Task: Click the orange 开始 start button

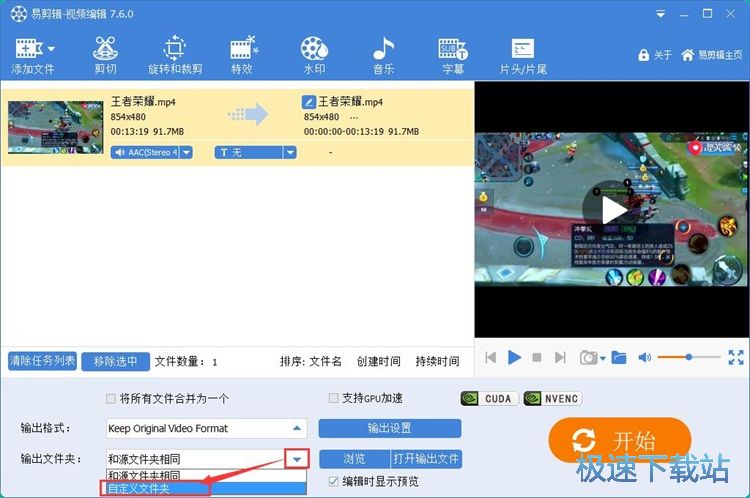Action: [x=620, y=440]
